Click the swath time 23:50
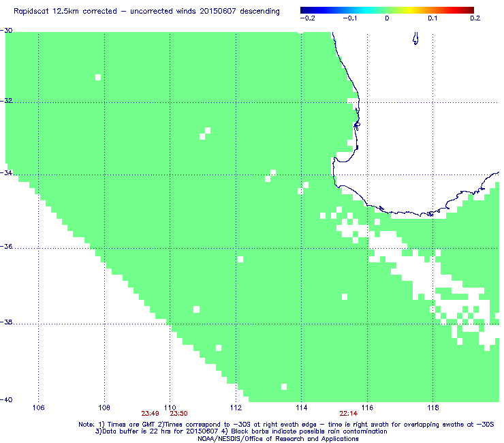504x443 pixels. click(178, 414)
